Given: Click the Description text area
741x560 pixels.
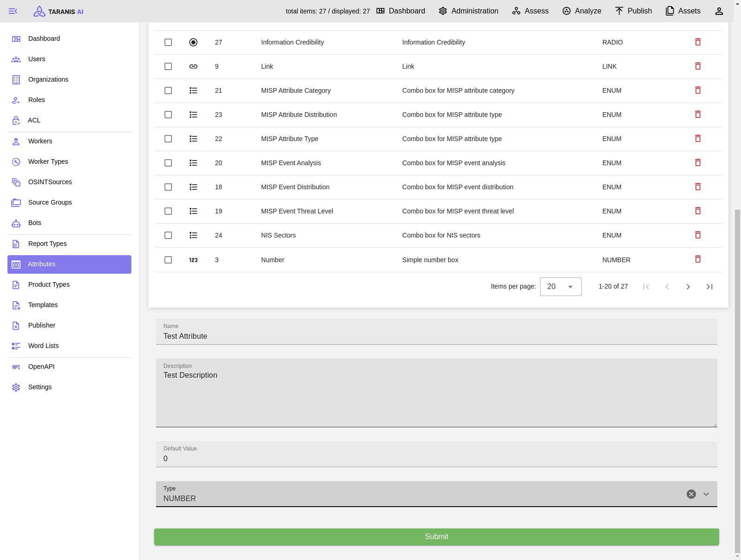Looking at the screenshot, I should coord(436,393).
